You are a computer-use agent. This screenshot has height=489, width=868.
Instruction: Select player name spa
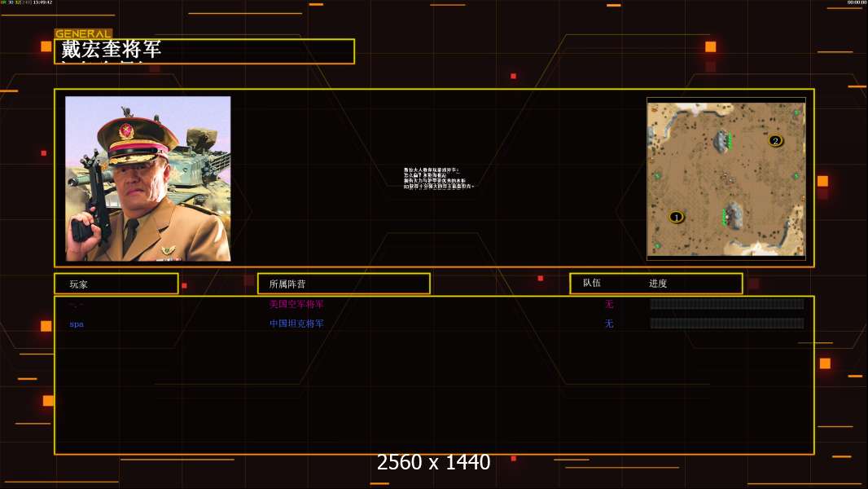[77, 324]
